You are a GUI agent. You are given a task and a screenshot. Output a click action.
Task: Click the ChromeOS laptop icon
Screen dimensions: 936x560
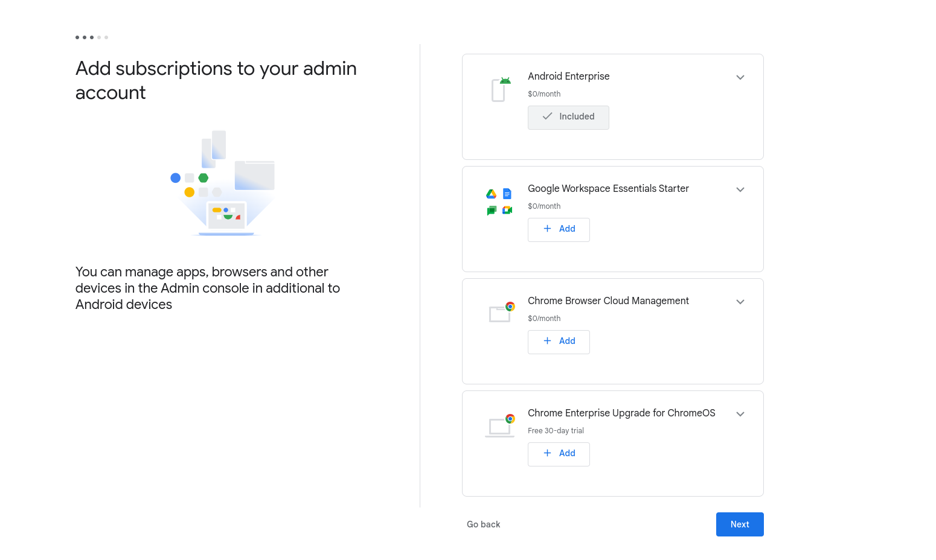(500, 425)
